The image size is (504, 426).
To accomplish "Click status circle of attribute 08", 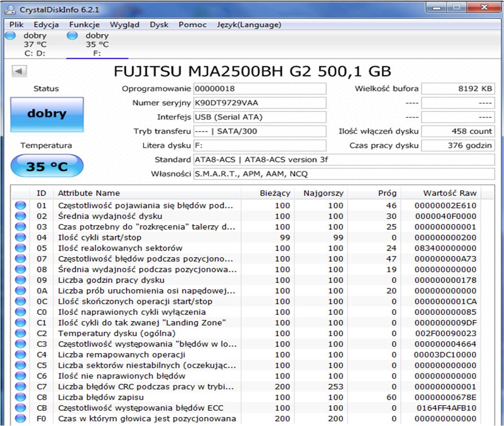I will tap(20, 269).
